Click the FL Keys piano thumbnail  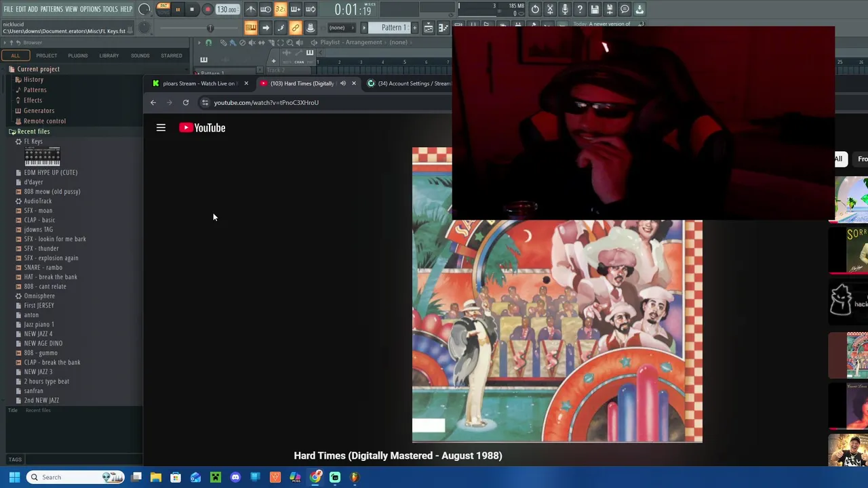pyautogui.click(x=42, y=157)
